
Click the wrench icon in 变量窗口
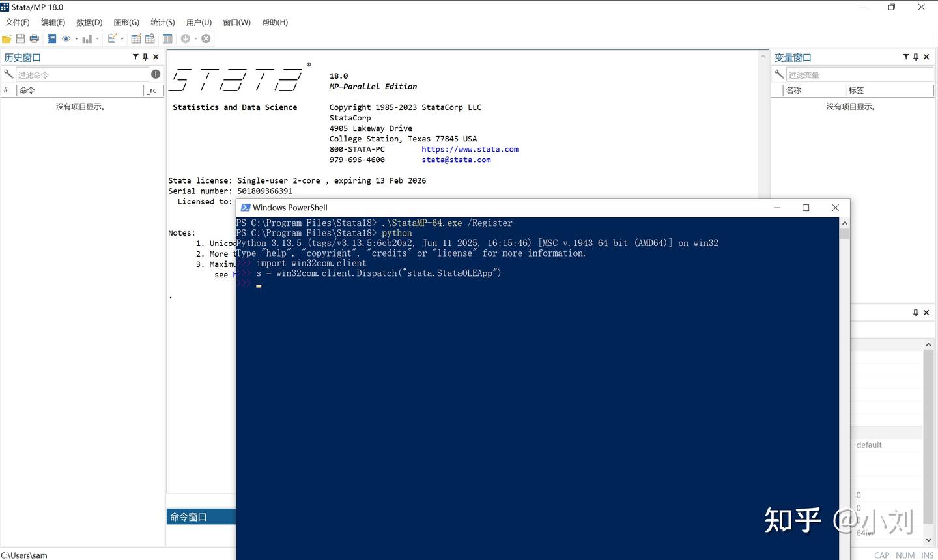pyautogui.click(x=778, y=74)
